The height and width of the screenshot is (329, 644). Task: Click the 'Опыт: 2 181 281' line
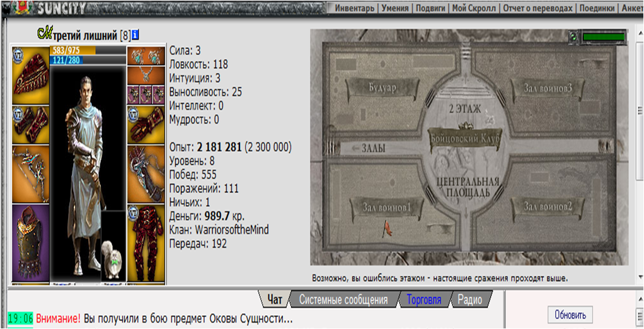point(231,147)
